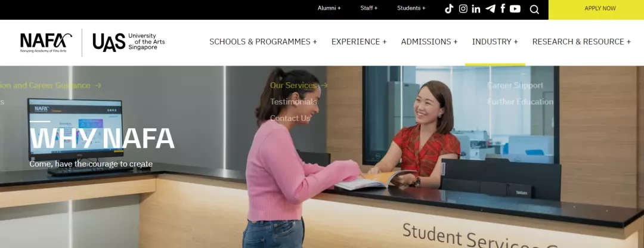Open the Instagram icon in top bar

point(463,8)
